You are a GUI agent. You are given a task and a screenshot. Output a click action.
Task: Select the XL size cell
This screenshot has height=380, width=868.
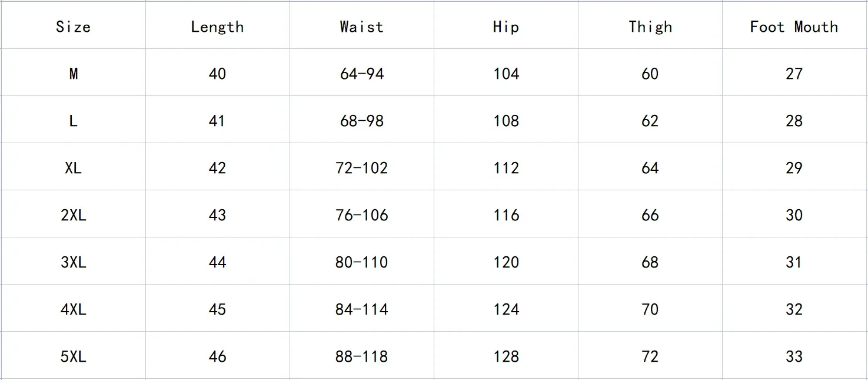[x=73, y=168]
